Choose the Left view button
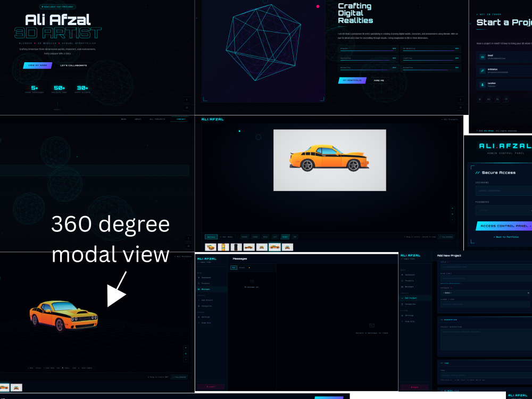Viewport: 532px width, 399px height. click(x=275, y=237)
